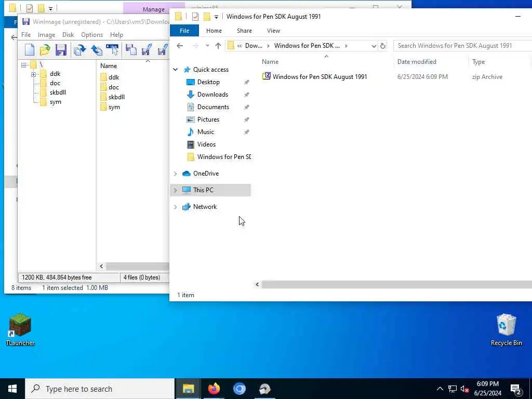
Task: Click WinImage Save floppy-disk toolbar icon
Action: coord(61,50)
